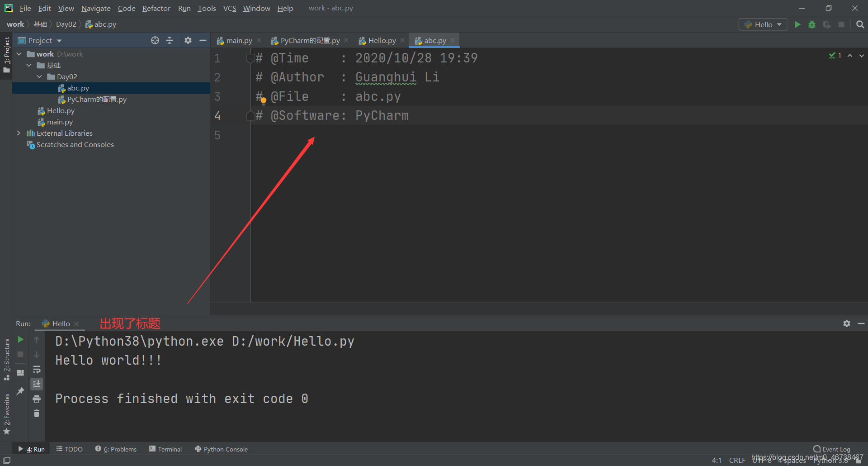This screenshot has height=466, width=868.
Task: Click the 4:1 cursor position indicator
Action: point(717,460)
